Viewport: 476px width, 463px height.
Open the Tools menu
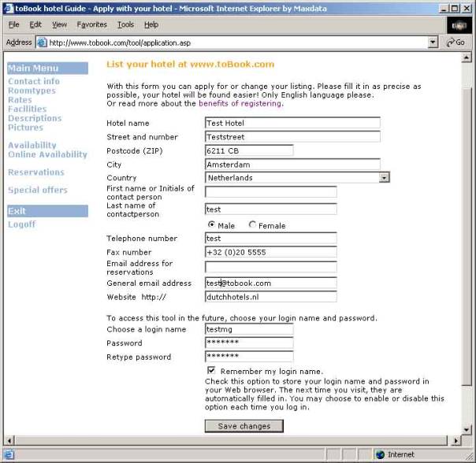[x=125, y=25]
